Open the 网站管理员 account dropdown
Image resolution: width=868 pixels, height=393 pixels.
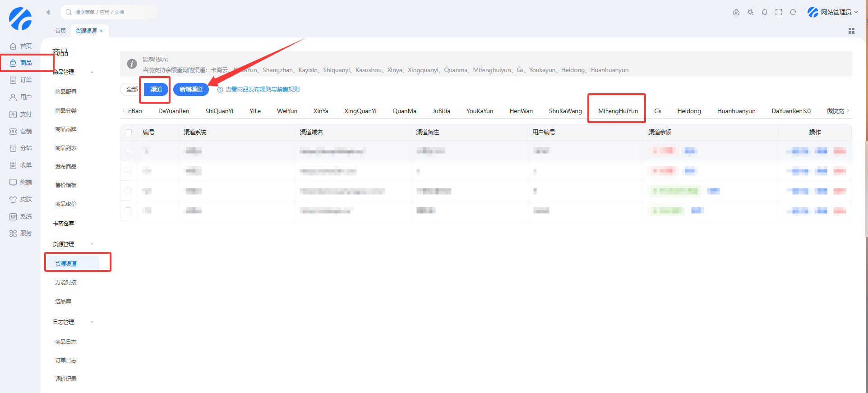(x=832, y=12)
